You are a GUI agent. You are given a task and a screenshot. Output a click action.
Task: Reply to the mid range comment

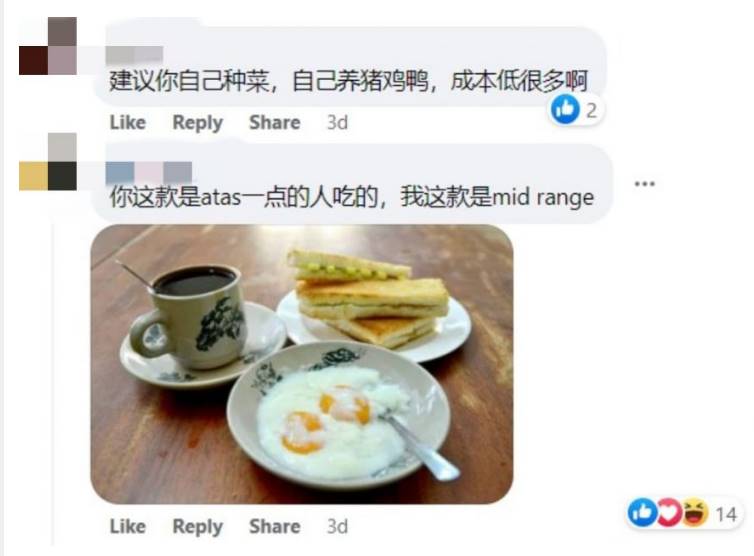coord(197,527)
